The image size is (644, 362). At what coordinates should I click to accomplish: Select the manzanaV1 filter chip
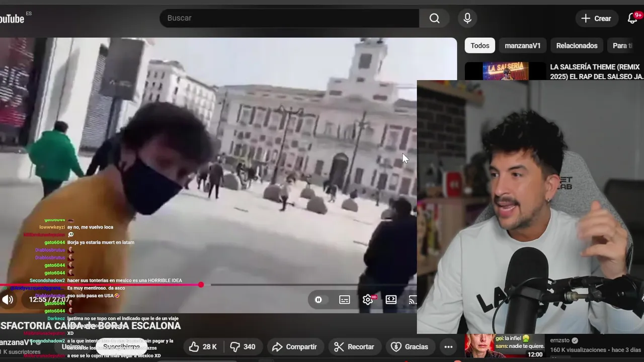click(523, 46)
